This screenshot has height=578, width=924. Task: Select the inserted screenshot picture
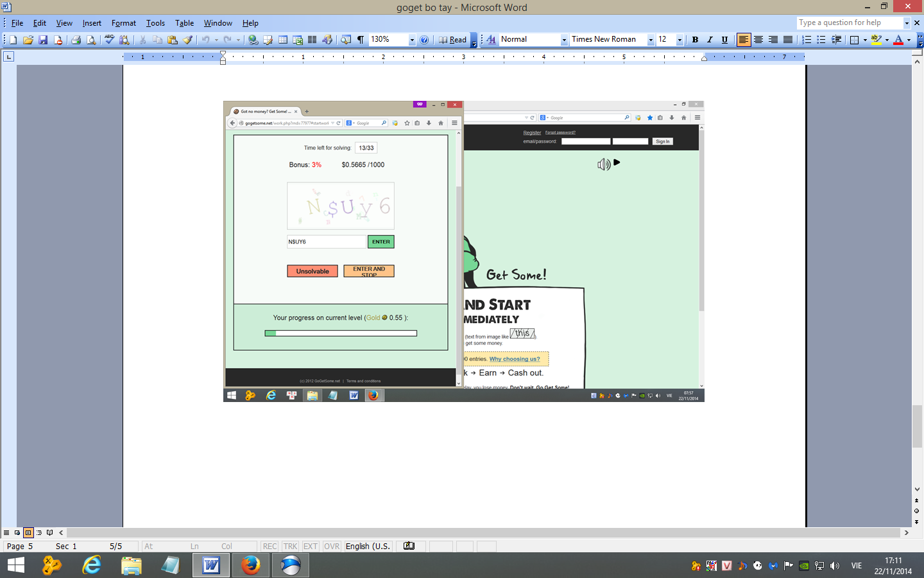(x=464, y=251)
